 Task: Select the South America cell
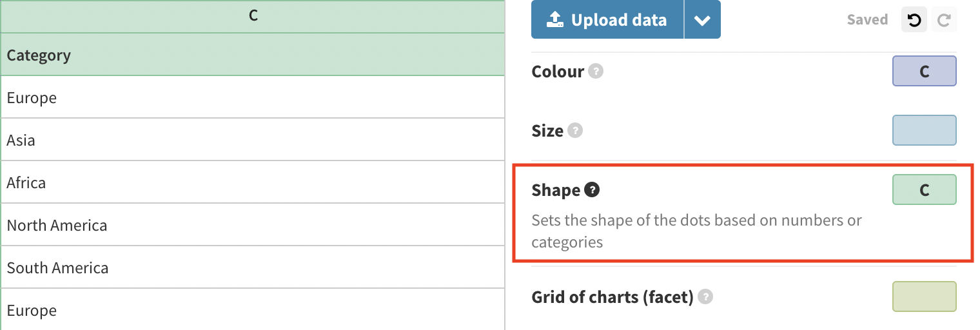click(x=253, y=267)
